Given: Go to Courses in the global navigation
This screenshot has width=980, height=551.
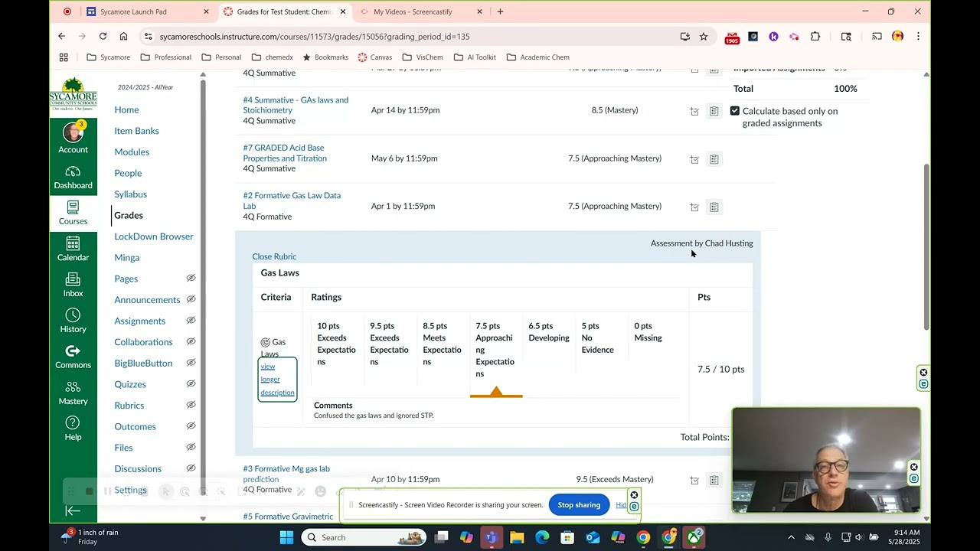Looking at the screenshot, I should tap(73, 213).
